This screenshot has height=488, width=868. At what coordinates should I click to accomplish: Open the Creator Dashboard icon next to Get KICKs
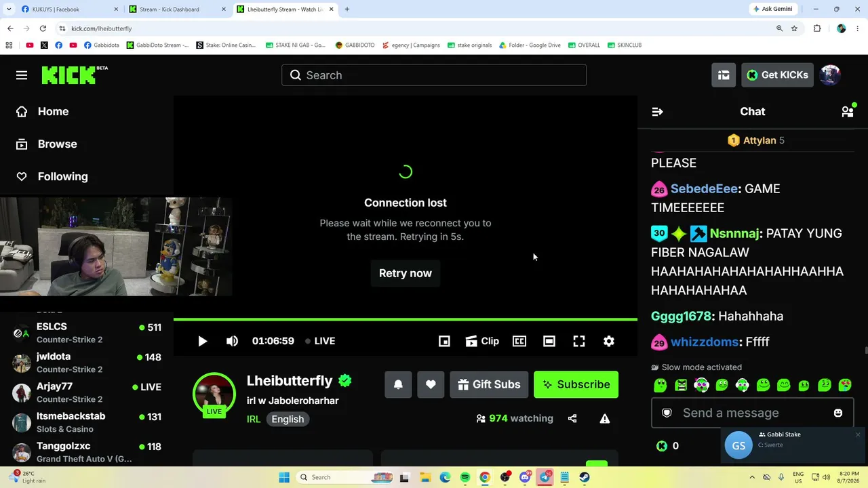[x=724, y=75]
